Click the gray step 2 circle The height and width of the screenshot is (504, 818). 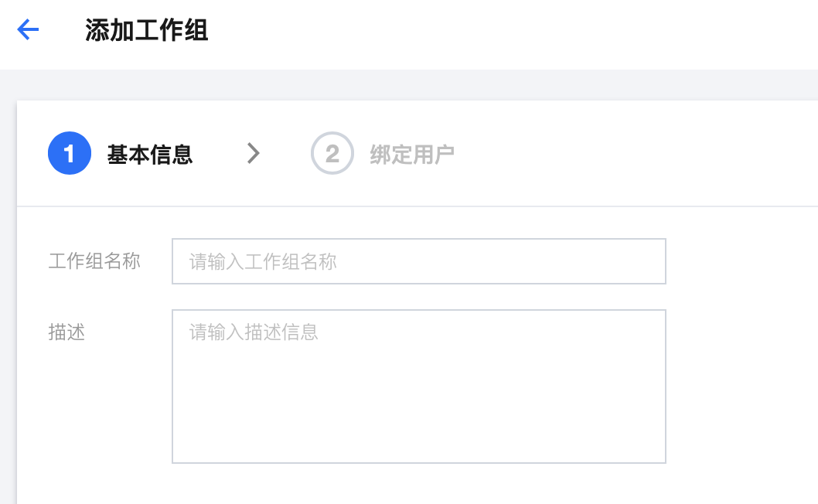(332, 154)
